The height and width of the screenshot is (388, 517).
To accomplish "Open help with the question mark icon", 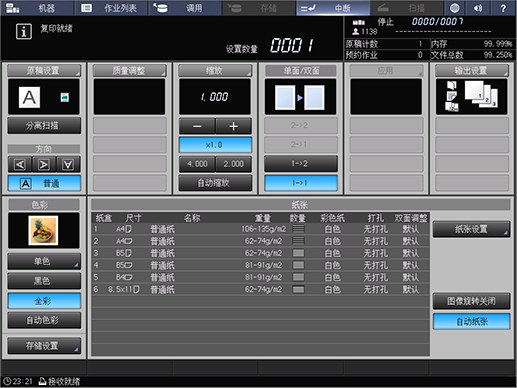I will click(x=503, y=8).
